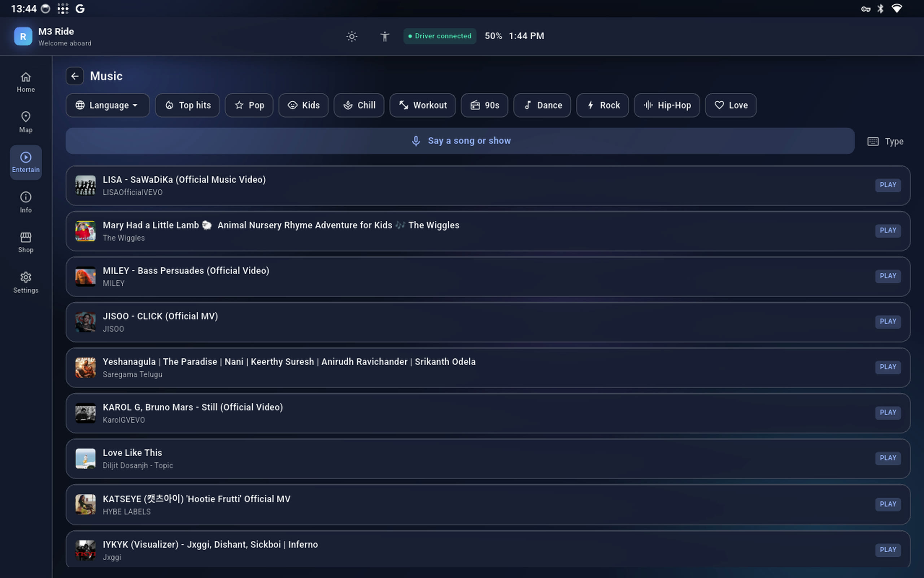Play JISOO - CLICK Official MV

coord(888,322)
